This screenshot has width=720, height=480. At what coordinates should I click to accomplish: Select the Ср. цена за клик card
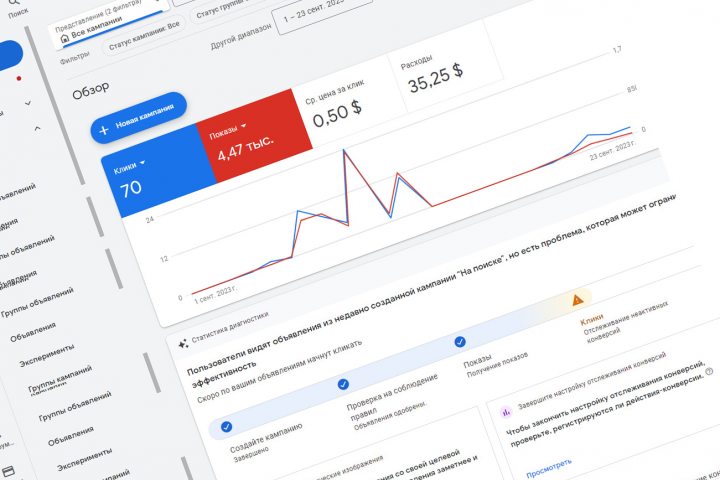tap(349, 102)
